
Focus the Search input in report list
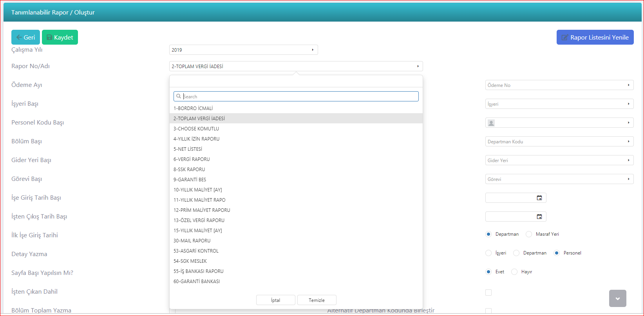300,96
